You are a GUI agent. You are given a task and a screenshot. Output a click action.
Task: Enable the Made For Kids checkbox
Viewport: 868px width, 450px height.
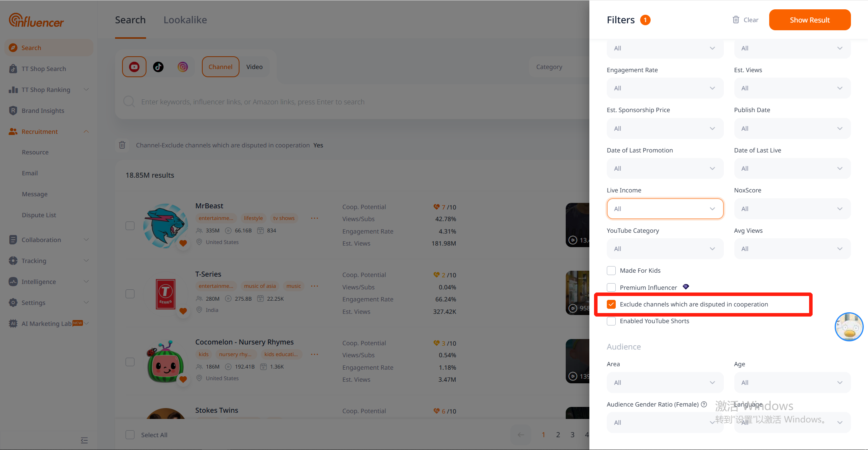[611, 270]
